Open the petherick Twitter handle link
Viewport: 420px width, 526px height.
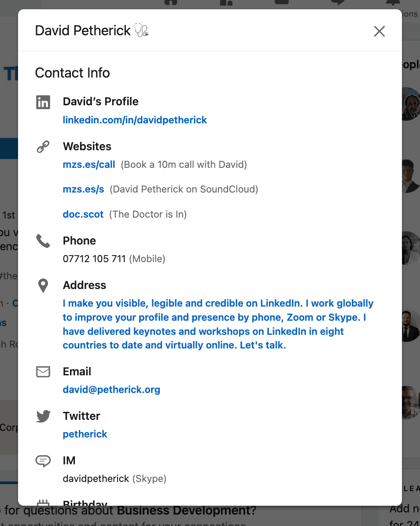(85, 434)
